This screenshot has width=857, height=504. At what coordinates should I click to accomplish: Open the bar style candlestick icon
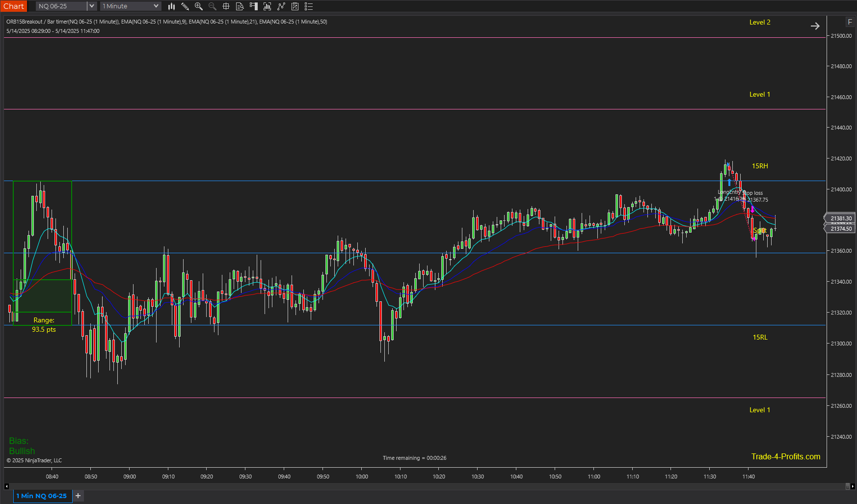click(x=171, y=6)
